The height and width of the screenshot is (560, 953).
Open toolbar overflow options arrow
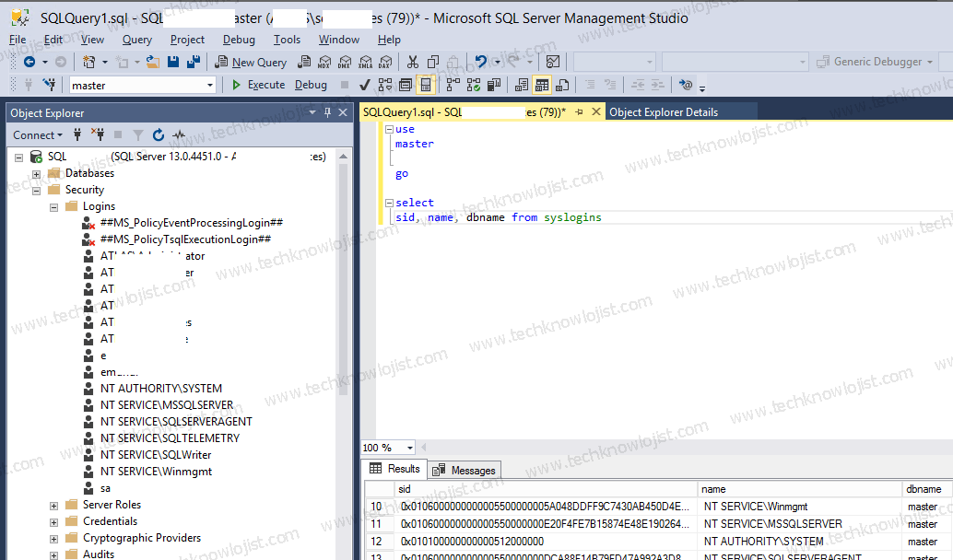(x=702, y=88)
